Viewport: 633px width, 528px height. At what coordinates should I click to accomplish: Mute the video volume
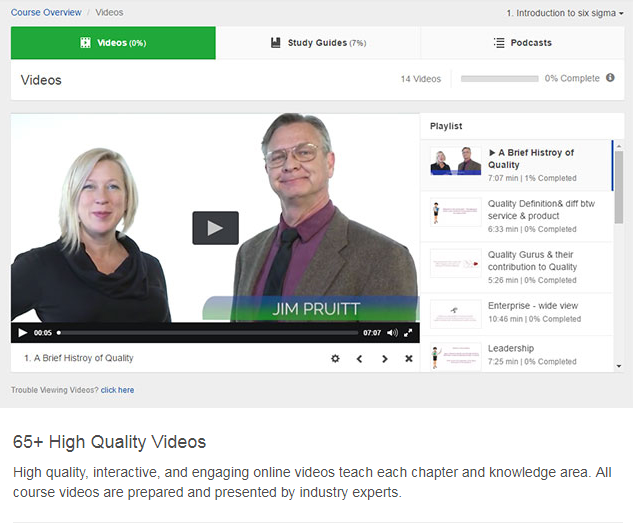pos(391,333)
